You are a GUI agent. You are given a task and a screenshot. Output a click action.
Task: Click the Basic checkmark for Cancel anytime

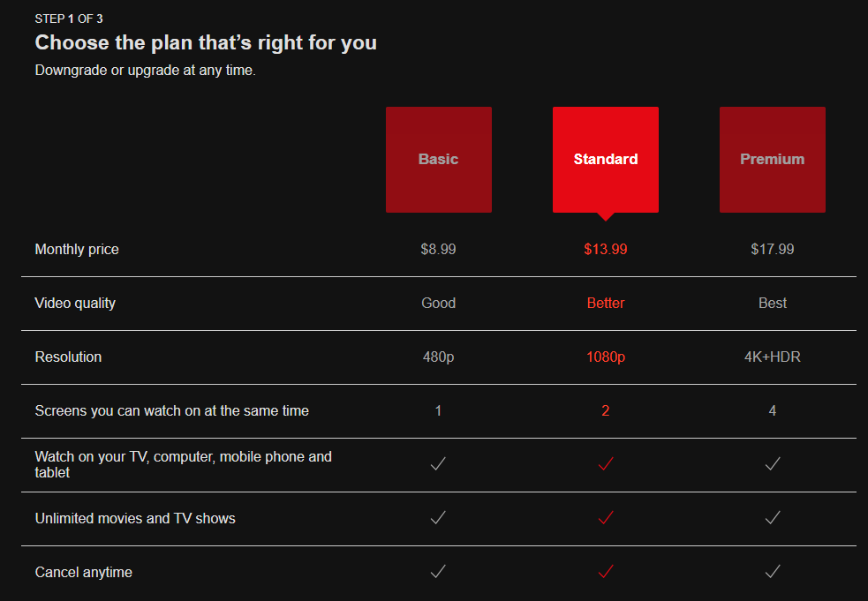[438, 572]
